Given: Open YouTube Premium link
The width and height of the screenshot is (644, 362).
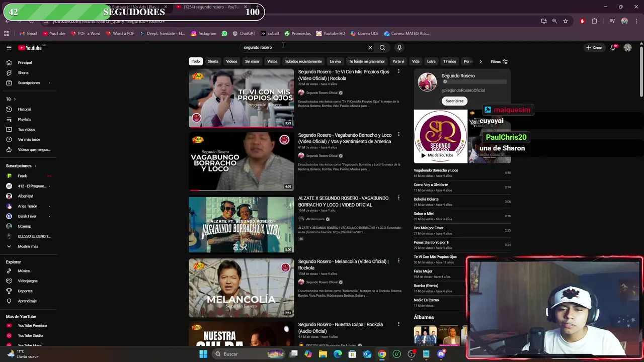Looking at the screenshot, I should 32,326.
